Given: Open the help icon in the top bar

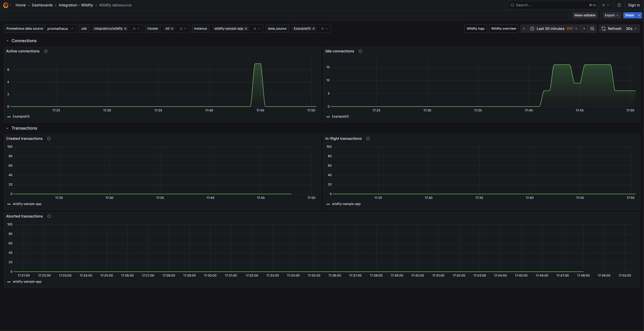Looking at the screenshot, I should click(619, 5).
